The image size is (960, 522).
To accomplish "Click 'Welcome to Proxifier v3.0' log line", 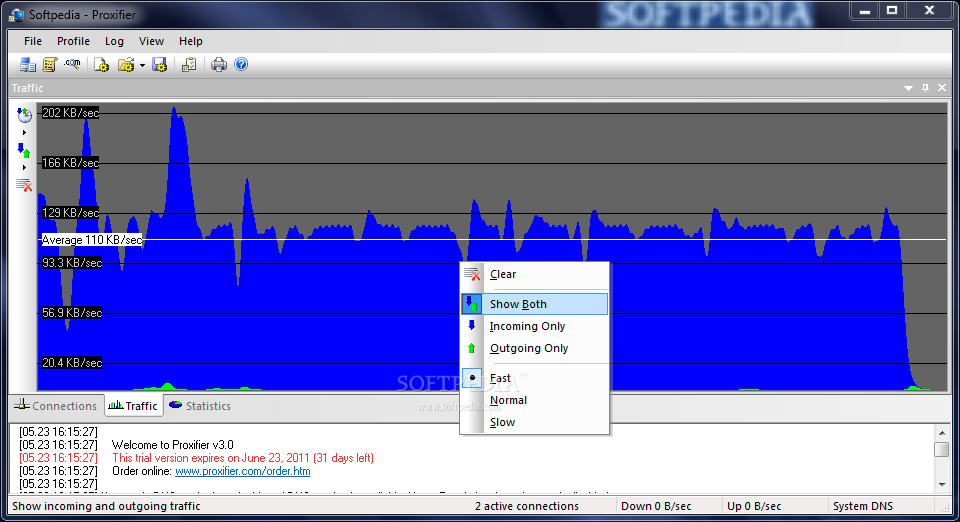I will 172,445.
